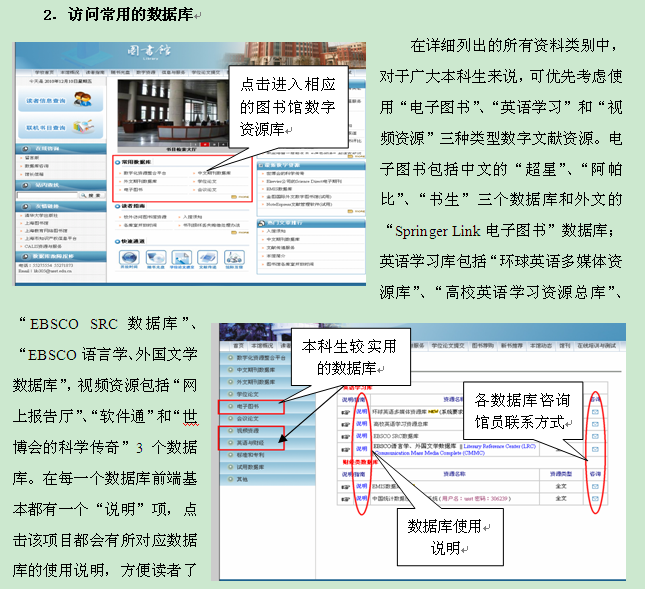
Task: Open the 文献传递 quick-access icon
Action: [207, 257]
